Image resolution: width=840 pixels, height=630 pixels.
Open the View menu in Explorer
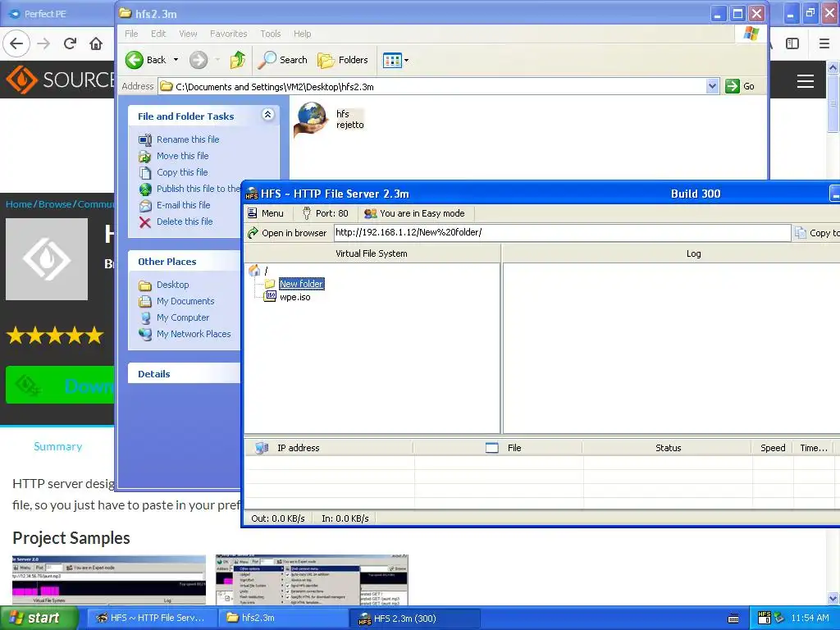coord(188,34)
